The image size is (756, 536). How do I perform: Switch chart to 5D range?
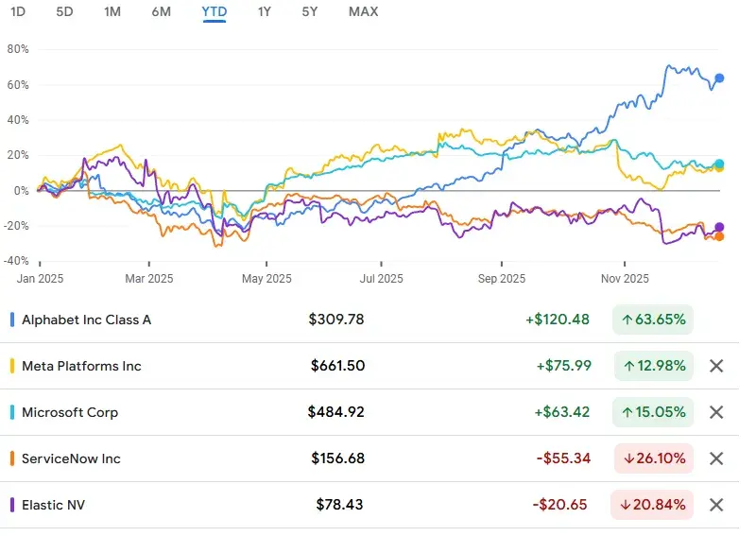[x=64, y=11]
